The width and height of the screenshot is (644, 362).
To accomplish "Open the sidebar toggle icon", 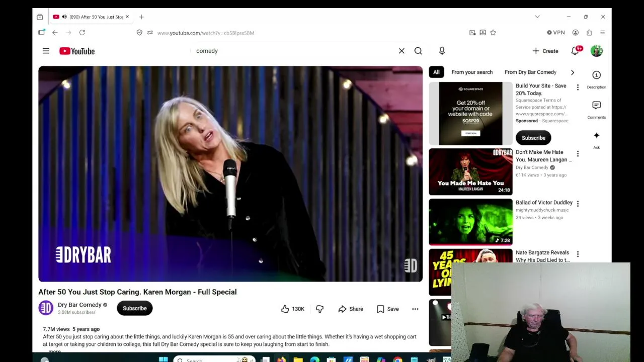I will (42, 32).
